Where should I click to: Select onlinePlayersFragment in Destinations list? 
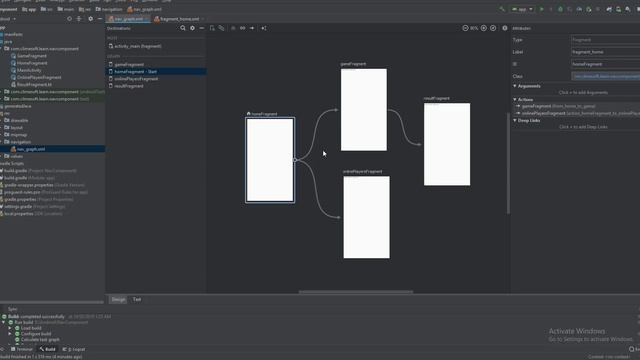136,79
